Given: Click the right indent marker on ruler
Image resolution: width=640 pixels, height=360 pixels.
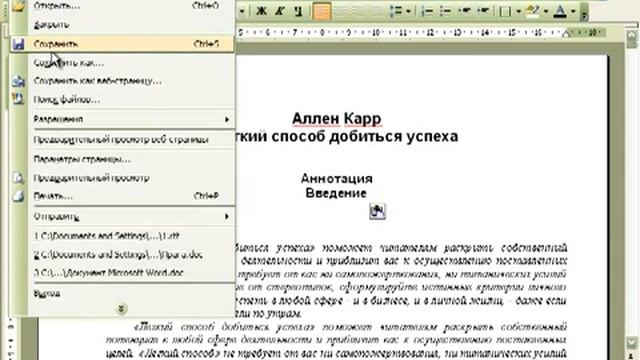Looking at the screenshot, I should pyautogui.click(x=566, y=34).
